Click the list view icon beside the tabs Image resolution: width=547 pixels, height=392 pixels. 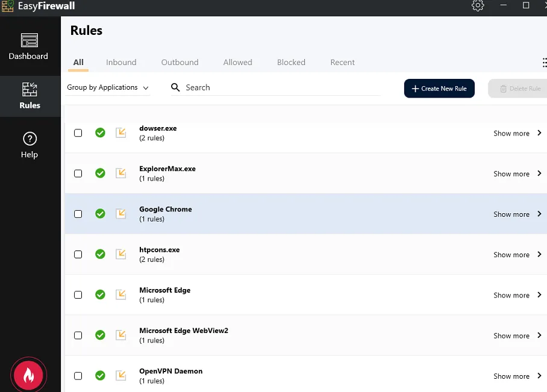(x=544, y=62)
